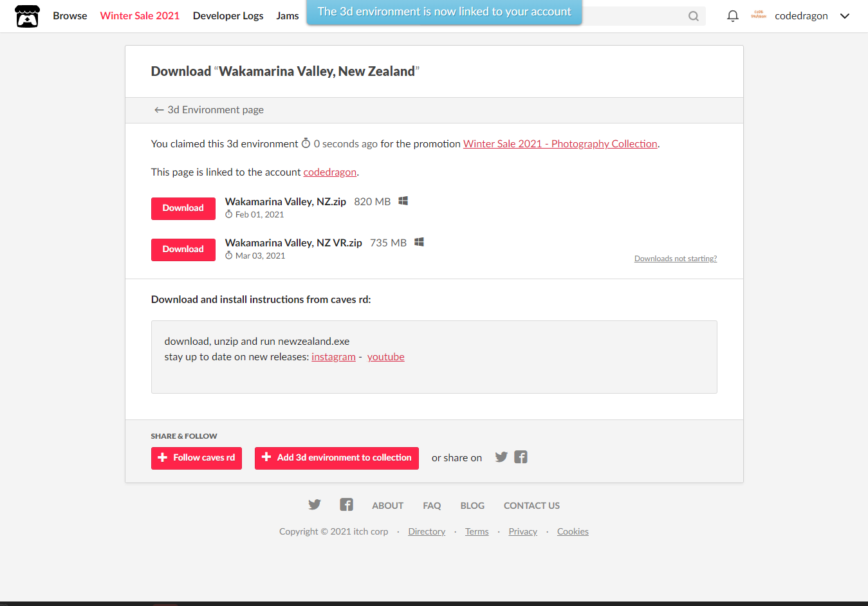Open the Cookies footer link
The height and width of the screenshot is (606, 868).
point(573,531)
